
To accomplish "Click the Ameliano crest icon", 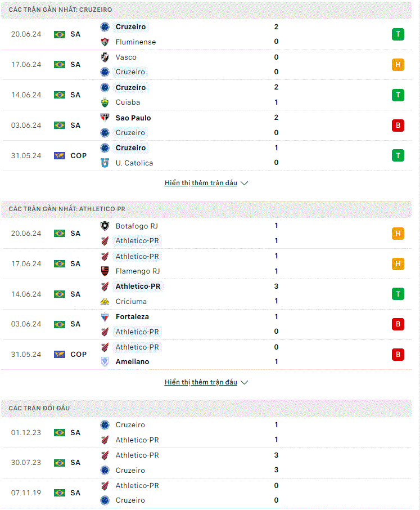I will coord(105,362).
